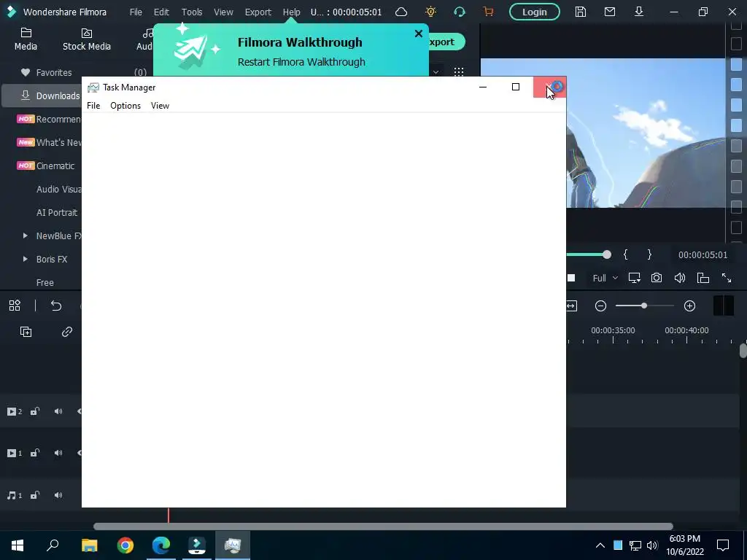Screen dimensions: 747x560
Task: Toggle lock on video track 1
Action: click(x=35, y=453)
